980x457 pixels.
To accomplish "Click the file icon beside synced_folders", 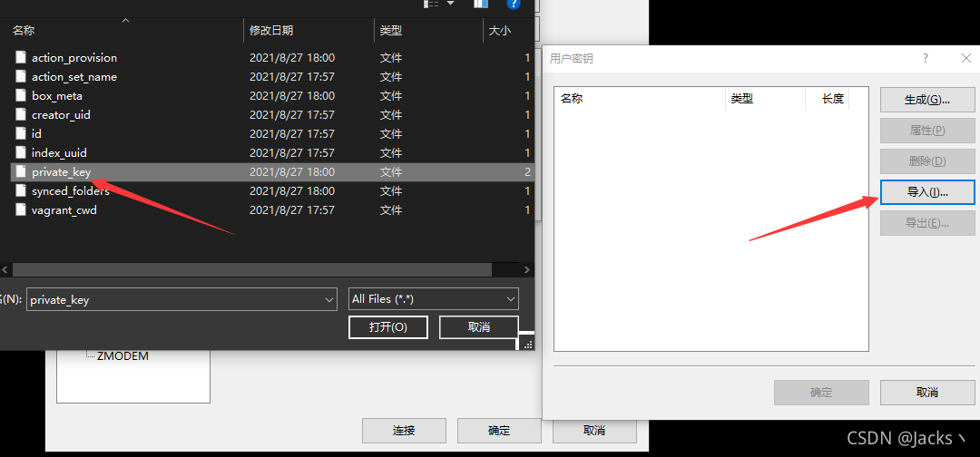I will coord(21,191).
